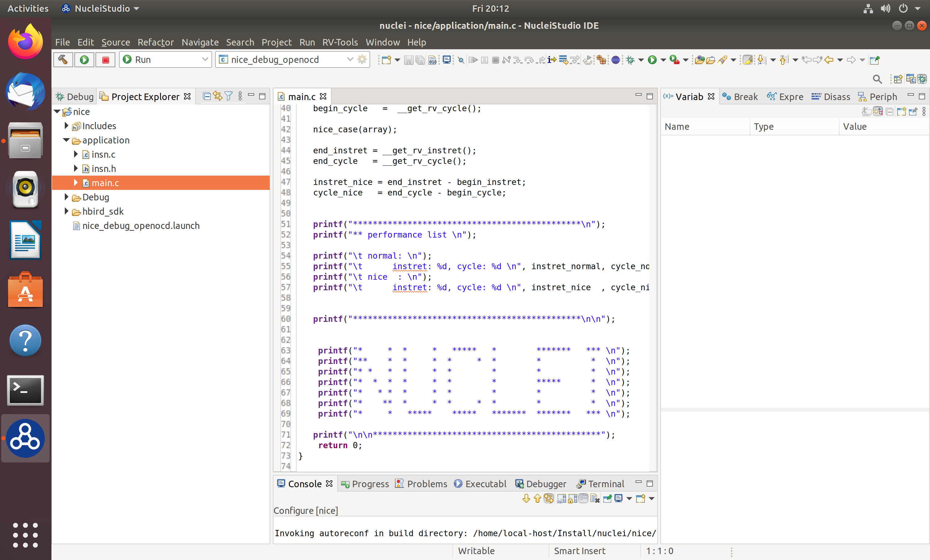Image resolution: width=930 pixels, height=560 pixels.
Task: Click the gear icon beside launch configuration
Action: 362,59
